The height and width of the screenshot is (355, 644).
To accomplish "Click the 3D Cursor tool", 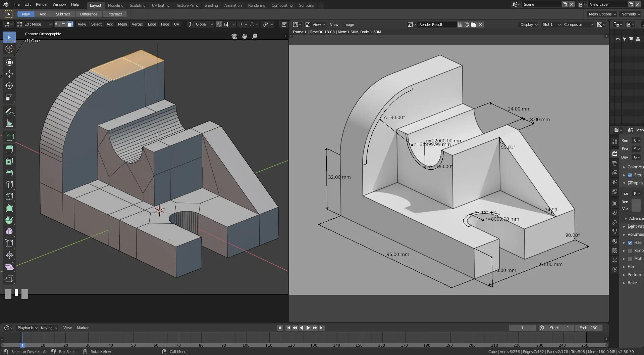I will tap(9, 49).
